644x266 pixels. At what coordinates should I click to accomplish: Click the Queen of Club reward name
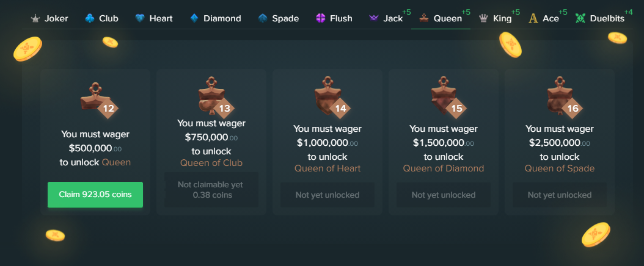tap(211, 163)
